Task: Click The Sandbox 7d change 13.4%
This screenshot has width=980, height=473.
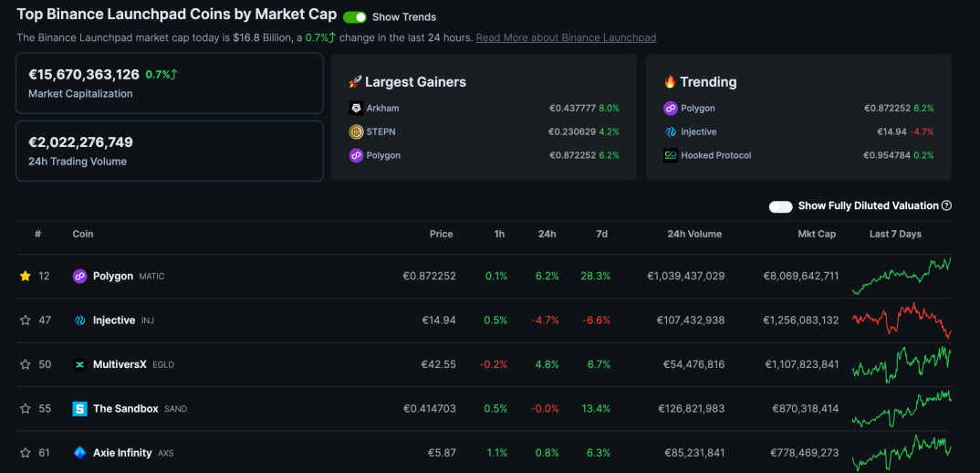Action: tap(595, 408)
